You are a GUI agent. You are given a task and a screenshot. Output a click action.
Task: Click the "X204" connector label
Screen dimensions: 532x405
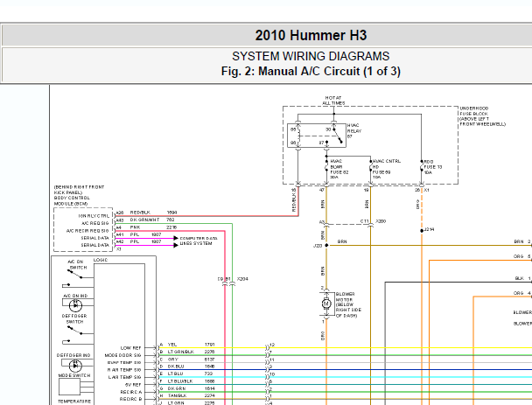[x=242, y=279]
